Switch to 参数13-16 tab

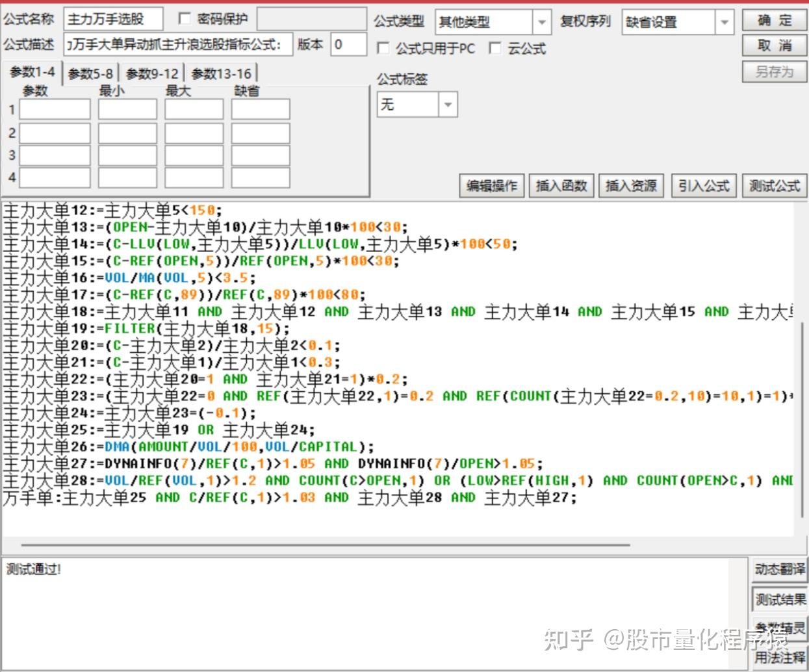[x=221, y=73]
